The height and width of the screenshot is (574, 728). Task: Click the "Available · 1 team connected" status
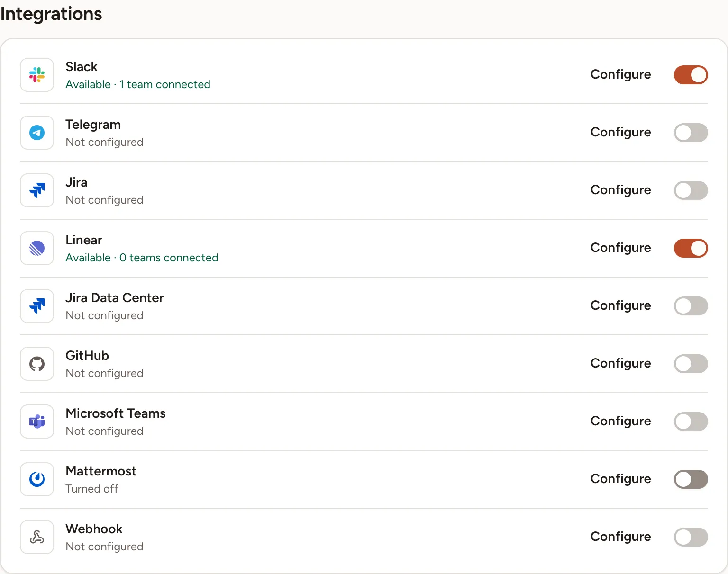[x=138, y=84]
